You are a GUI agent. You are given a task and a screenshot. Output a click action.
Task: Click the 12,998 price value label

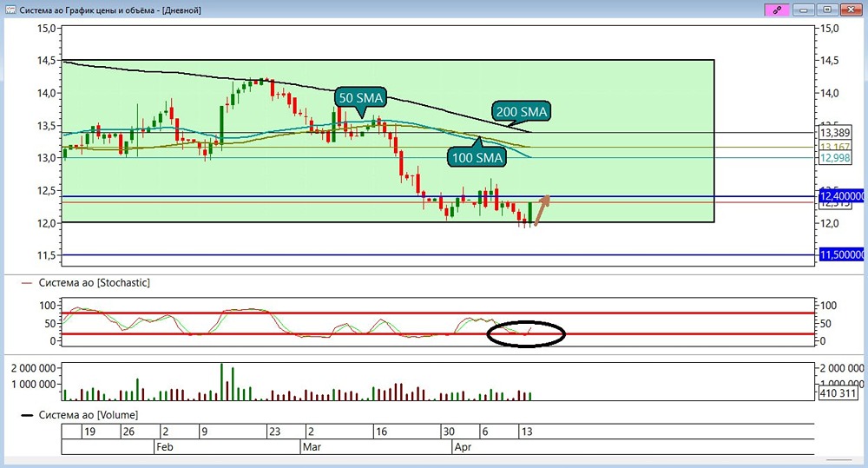[x=835, y=158]
